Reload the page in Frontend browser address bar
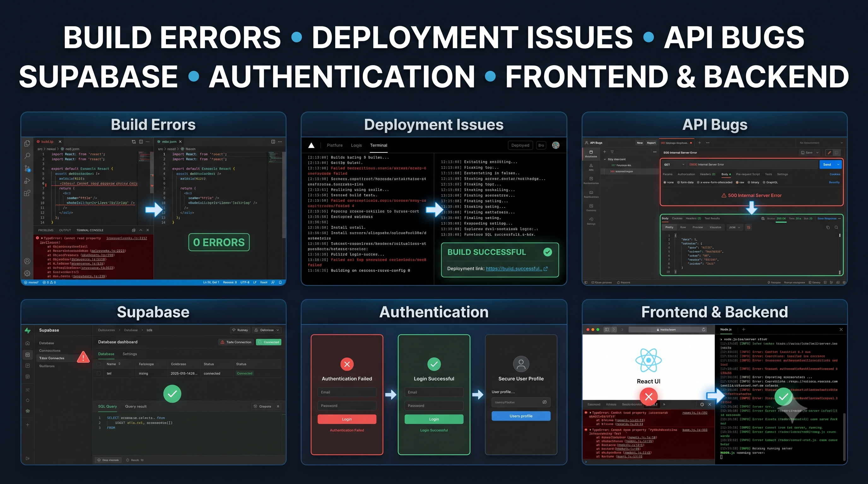The width and height of the screenshot is (868, 484). [704, 330]
